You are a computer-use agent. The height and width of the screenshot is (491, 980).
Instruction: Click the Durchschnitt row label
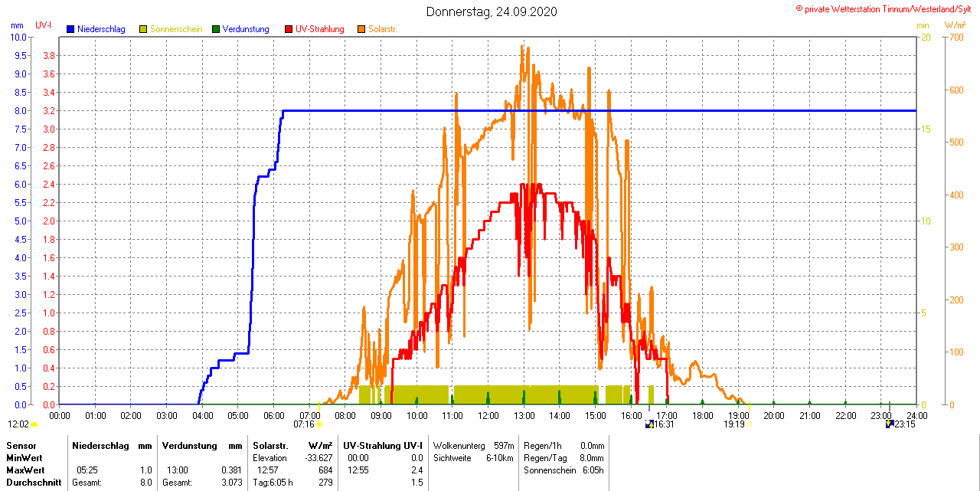[x=32, y=483]
